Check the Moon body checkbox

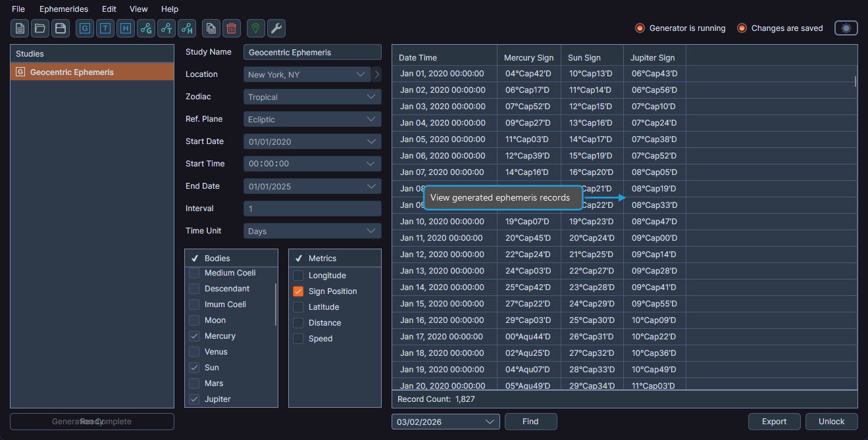[194, 320]
